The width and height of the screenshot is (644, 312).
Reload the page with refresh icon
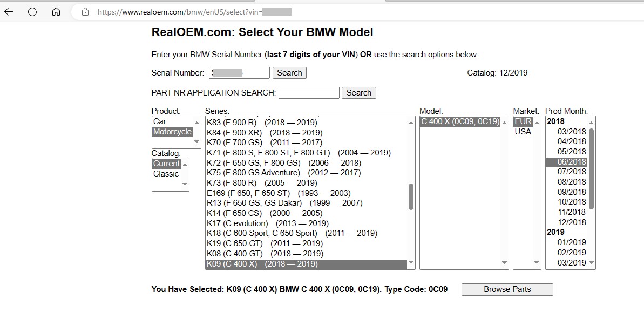click(32, 12)
